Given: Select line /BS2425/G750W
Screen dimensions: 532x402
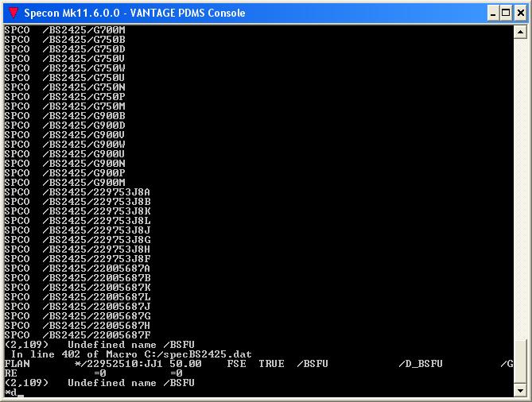Looking at the screenshot, I should (64, 68).
